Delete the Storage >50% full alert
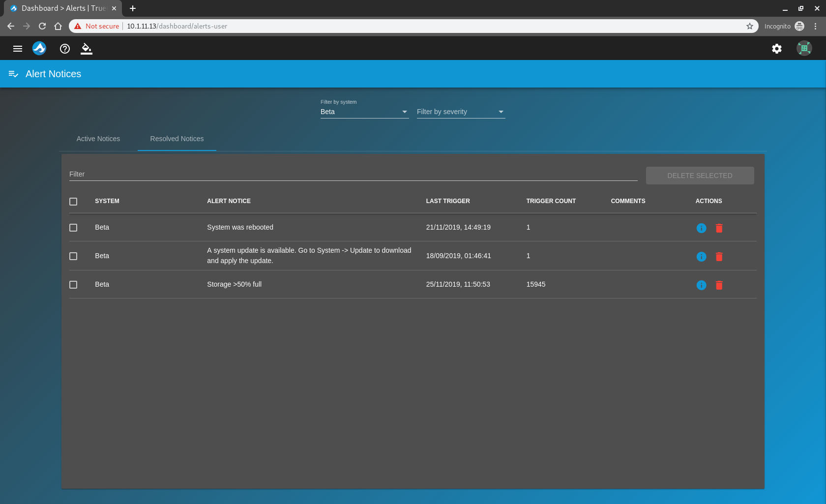 pyautogui.click(x=719, y=285)
